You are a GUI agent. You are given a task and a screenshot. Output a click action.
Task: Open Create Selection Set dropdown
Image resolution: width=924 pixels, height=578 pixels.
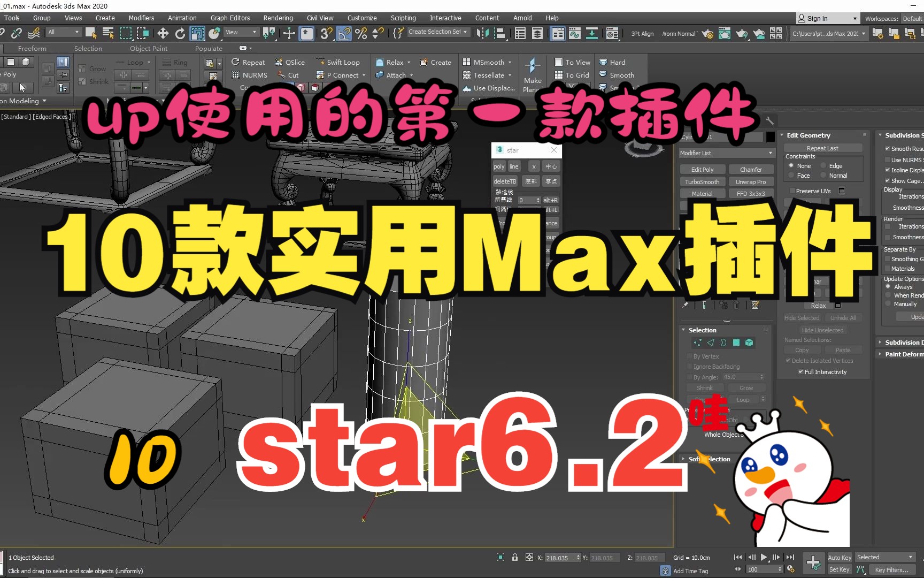click(x=438, y=32)
